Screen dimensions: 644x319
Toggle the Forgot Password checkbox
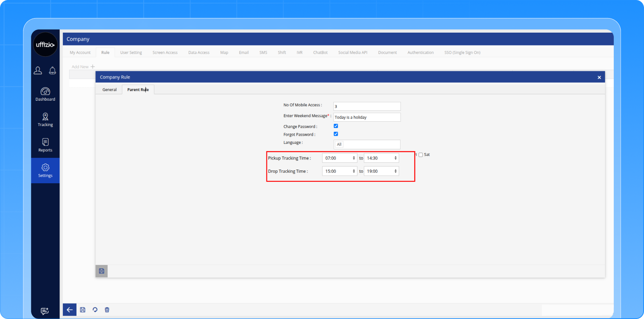(336, 134)
